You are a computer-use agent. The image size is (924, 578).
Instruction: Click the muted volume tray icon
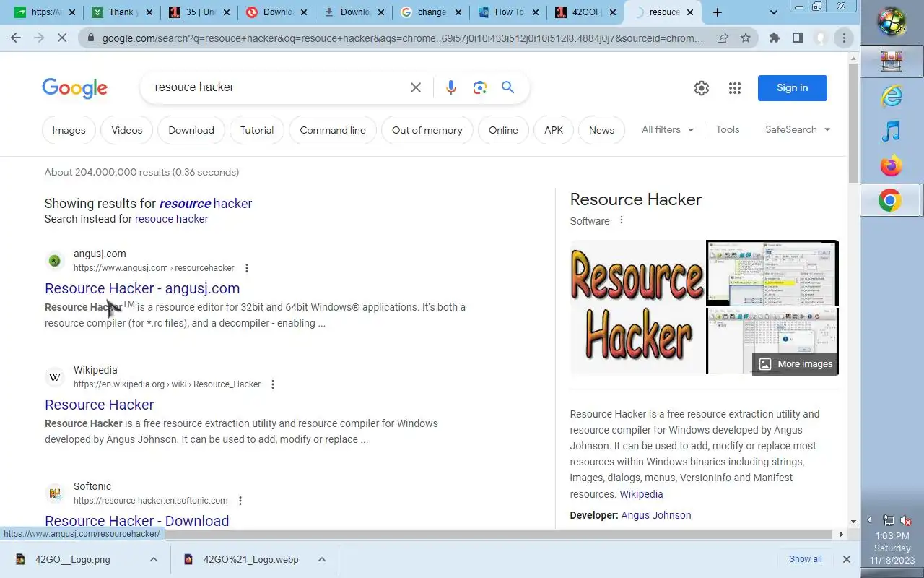[x=906, y=520]
